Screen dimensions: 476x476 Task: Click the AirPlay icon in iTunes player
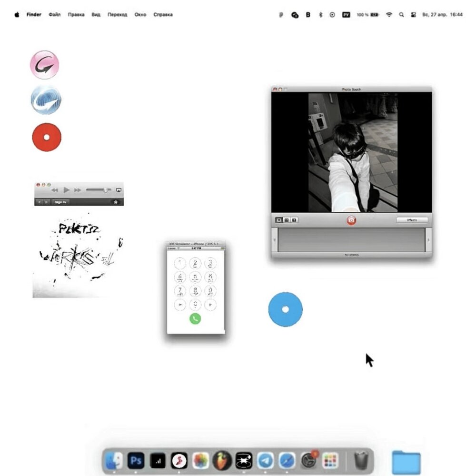pos(119,190)
